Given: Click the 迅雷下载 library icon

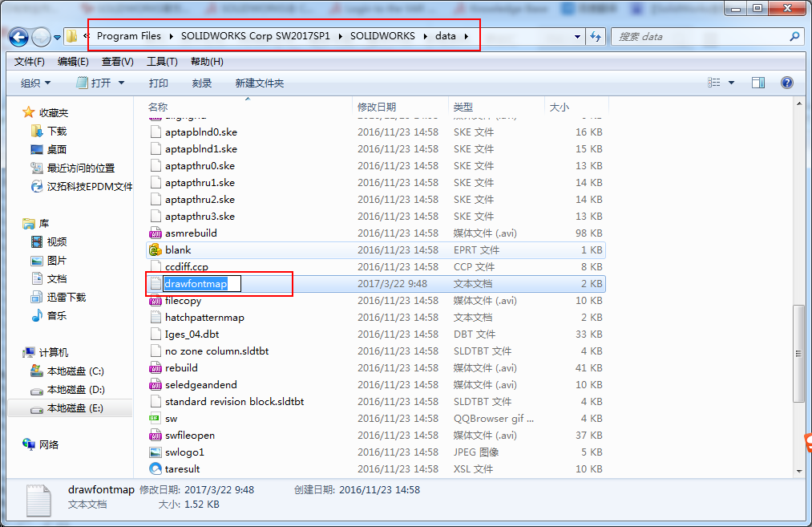Looking at the screenshot, I should click(x=37, y=297).
